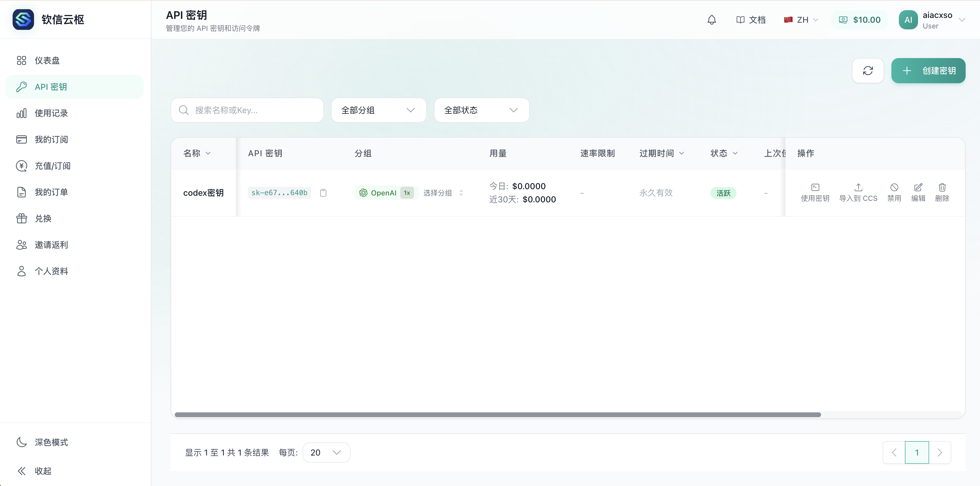Image resolution: width=980 pixels, height=486 pixels.
Task: Open 兑换 in the sidebar
Action: (x=75, y=218)
